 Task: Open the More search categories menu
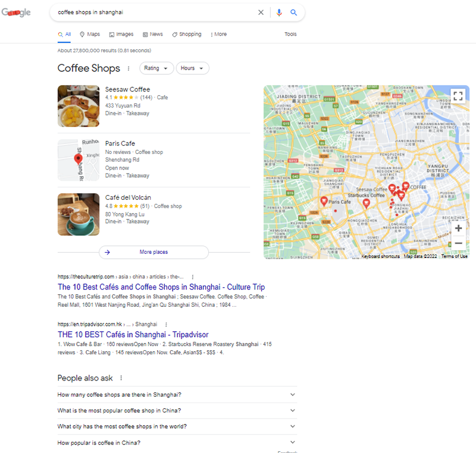pos(218,34)
